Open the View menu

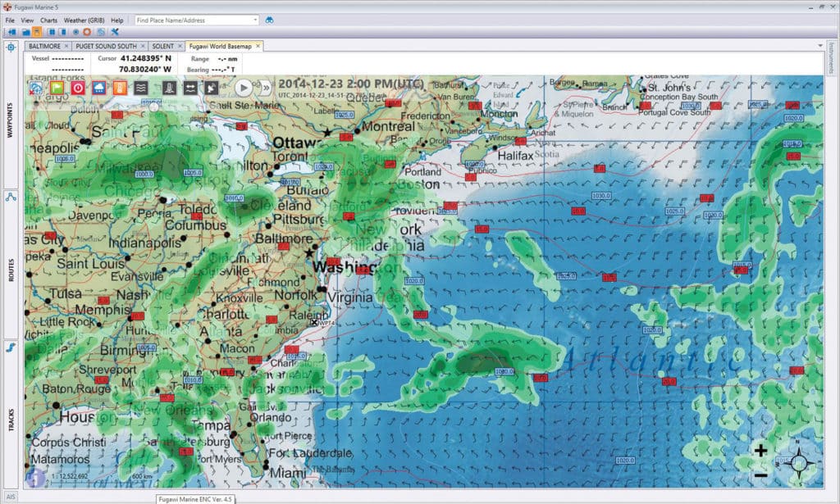pyautogui.click(x=27, y=20)
